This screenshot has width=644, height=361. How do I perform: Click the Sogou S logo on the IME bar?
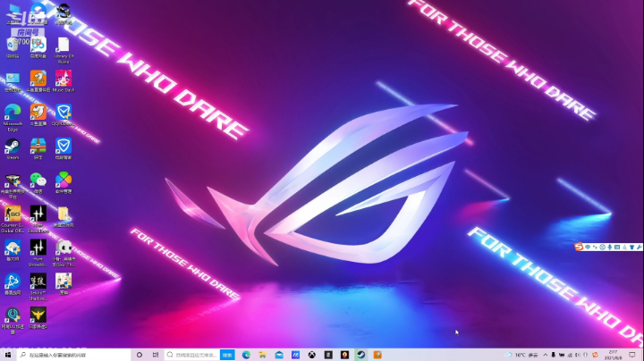point(579,247)
